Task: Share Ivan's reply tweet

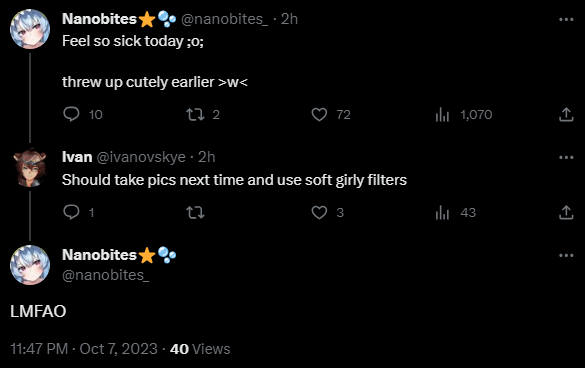Action: [x=566, y=212]
